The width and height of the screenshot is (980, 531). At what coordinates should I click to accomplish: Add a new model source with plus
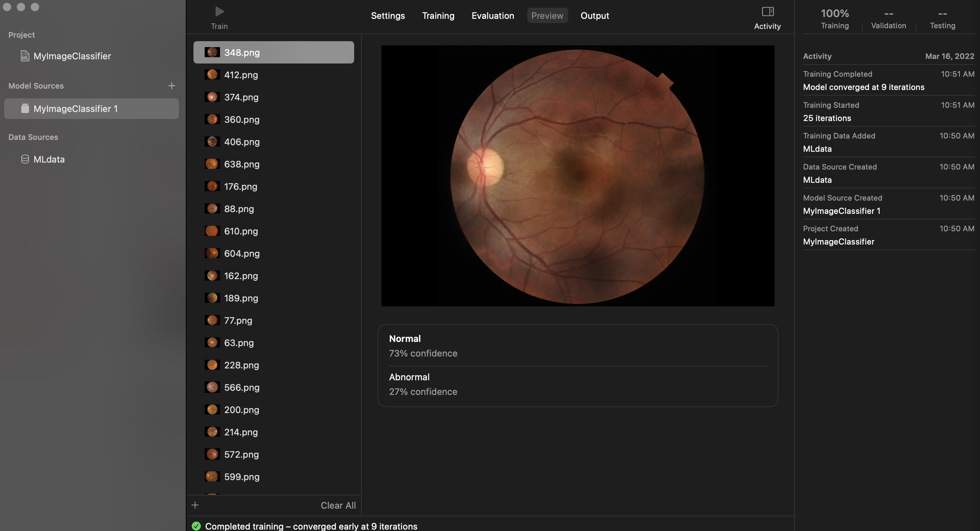171,85
